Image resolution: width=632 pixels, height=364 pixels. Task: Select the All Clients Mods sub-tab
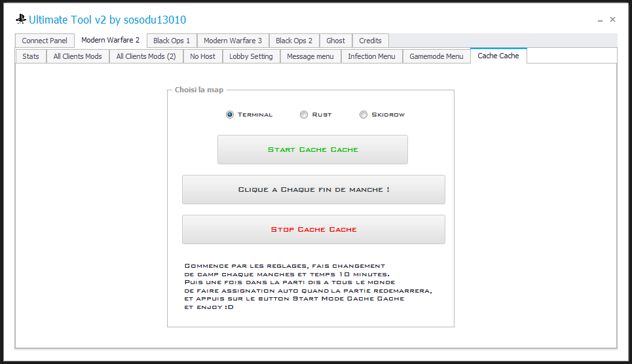tap(78, 56)
